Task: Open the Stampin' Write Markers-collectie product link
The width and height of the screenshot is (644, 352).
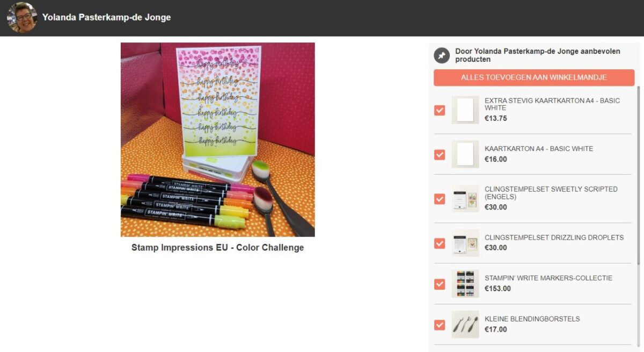Action: coord(548,278)
